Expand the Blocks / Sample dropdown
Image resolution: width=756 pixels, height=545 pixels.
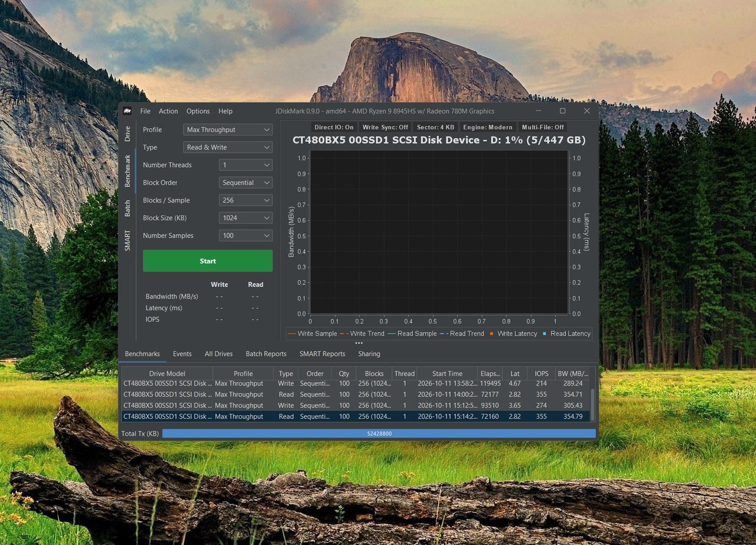click(x=245, y=201)
